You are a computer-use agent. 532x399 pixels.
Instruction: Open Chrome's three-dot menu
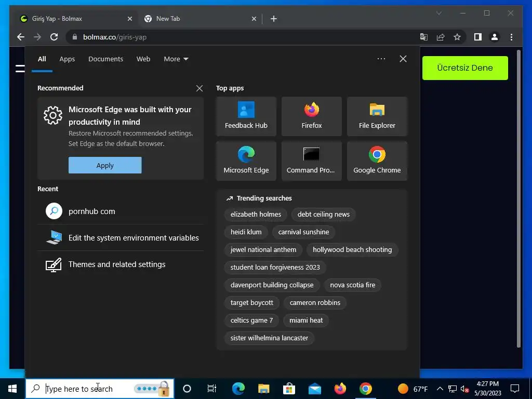click(511, 37)
